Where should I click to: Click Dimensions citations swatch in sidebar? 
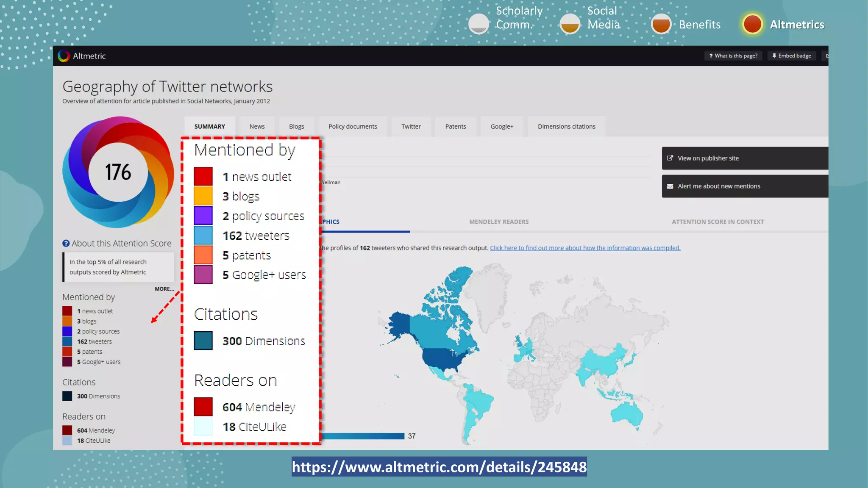tap(67, 396)
